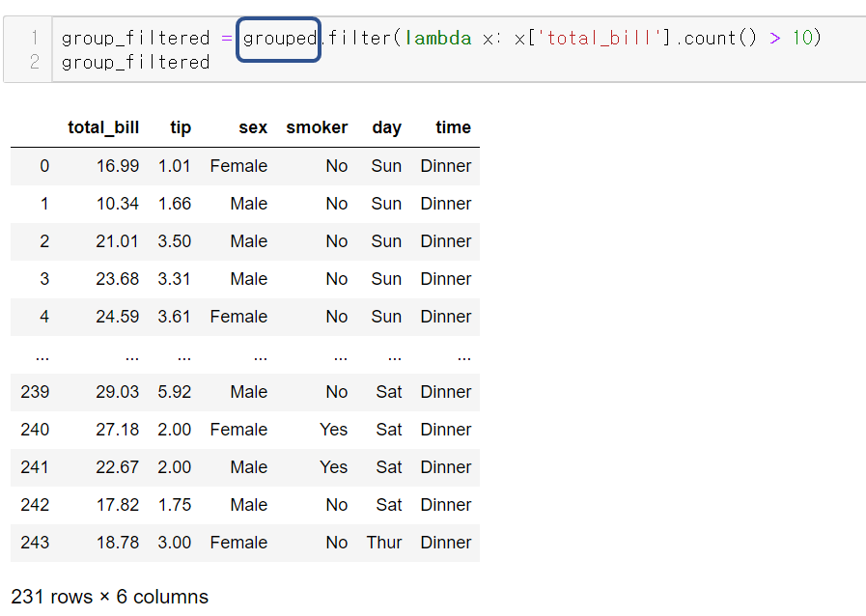Click the sex column header
This screenshot has width=866, height=616.
[253, 127]
